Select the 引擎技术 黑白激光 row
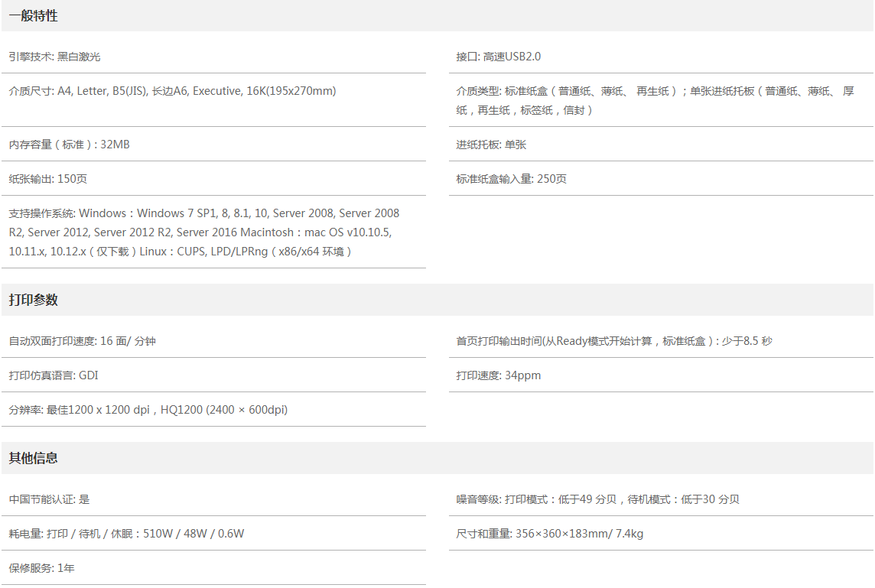 [x=55, y=57]
